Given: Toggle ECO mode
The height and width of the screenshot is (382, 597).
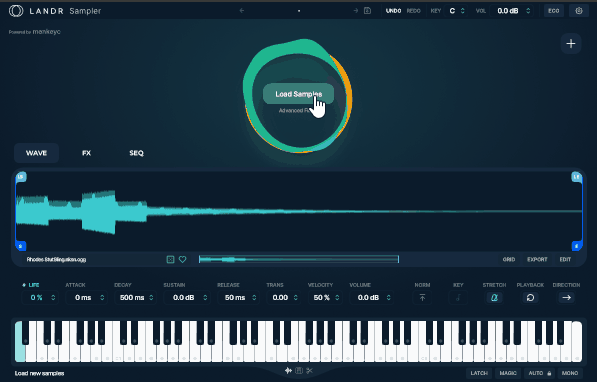Looking at the screenshot, I should pyautogui.click(x=554, y=11).
